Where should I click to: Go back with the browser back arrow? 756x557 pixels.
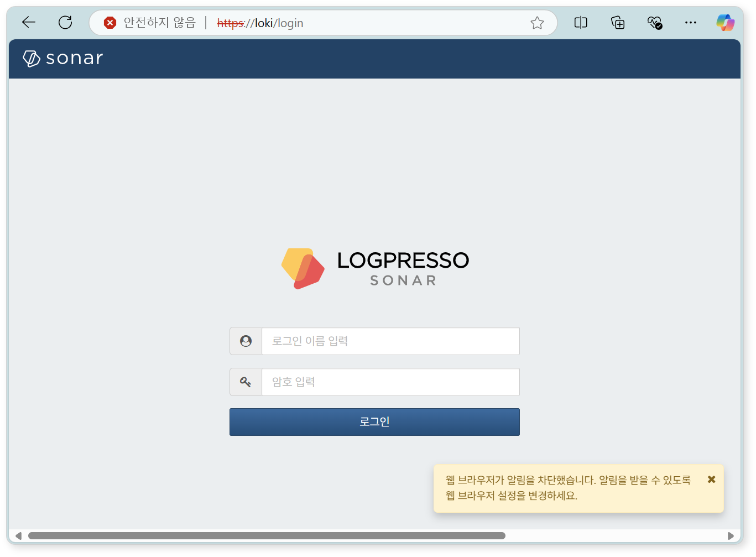pos(29,23)
